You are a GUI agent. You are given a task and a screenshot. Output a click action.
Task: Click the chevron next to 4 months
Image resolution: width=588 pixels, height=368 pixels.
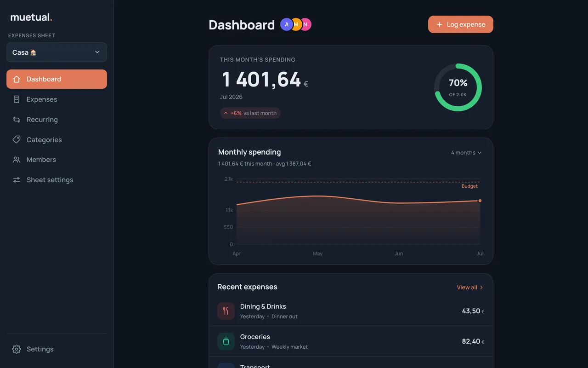click(x=480, y=153)
